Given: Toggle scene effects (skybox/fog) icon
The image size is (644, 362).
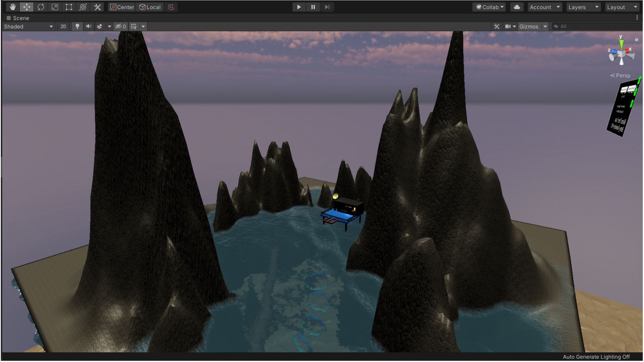Looking at the screenshot, I should pos(100,26).
